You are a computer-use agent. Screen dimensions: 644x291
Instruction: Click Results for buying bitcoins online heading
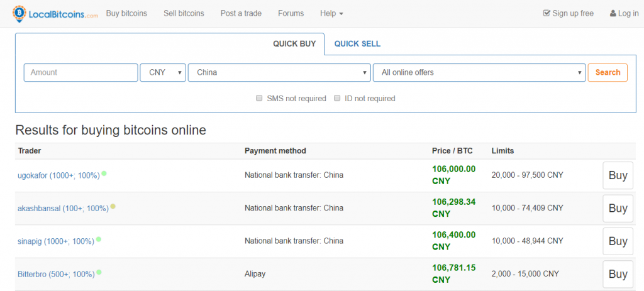click(x=111, y=131)
